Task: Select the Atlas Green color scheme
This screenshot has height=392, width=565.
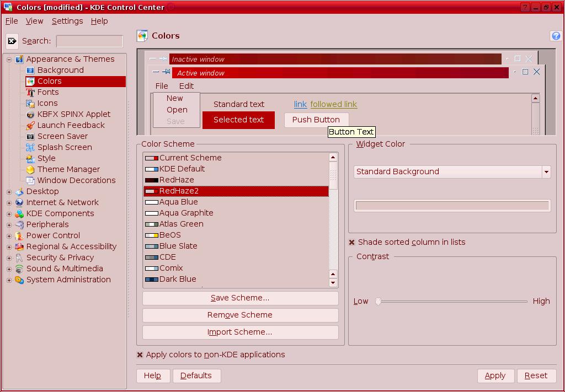Action: tap(236, 224)
